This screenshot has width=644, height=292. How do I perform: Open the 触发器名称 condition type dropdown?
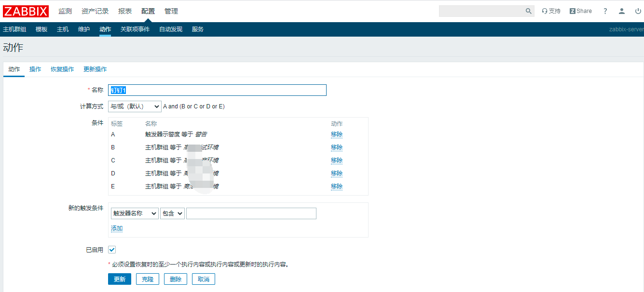tap(135, 213)
